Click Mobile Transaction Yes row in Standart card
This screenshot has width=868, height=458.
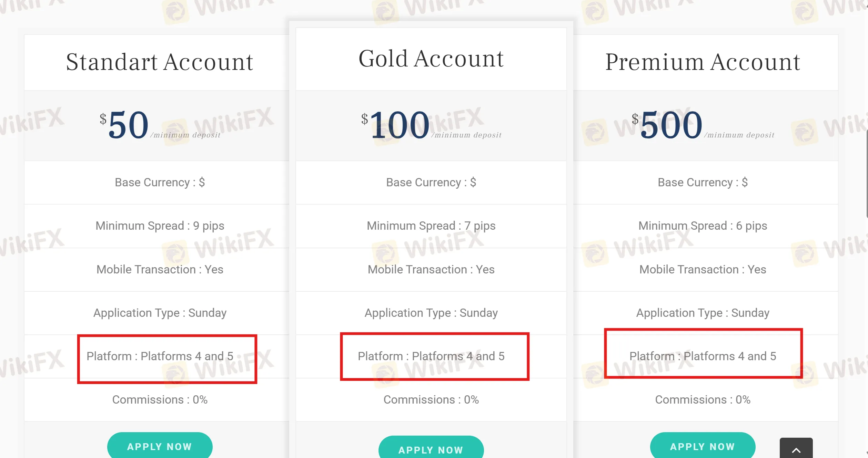(x=159, y=269)
